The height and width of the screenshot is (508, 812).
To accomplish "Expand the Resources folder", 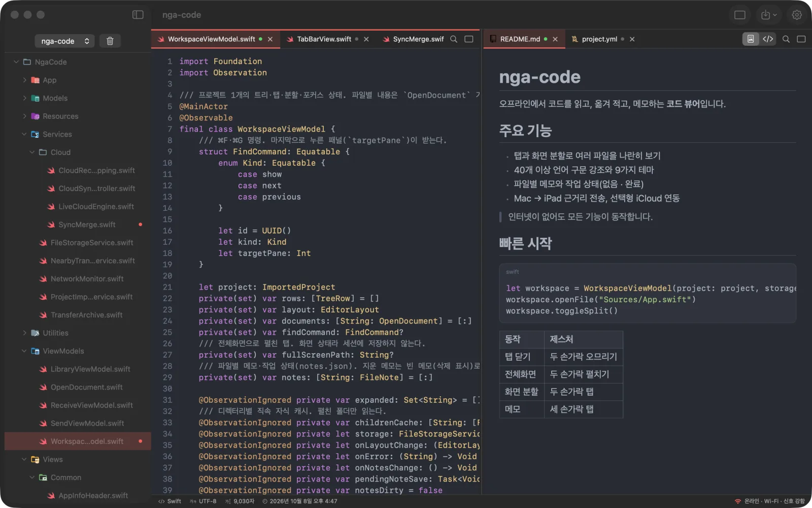I will pos(24,116).
